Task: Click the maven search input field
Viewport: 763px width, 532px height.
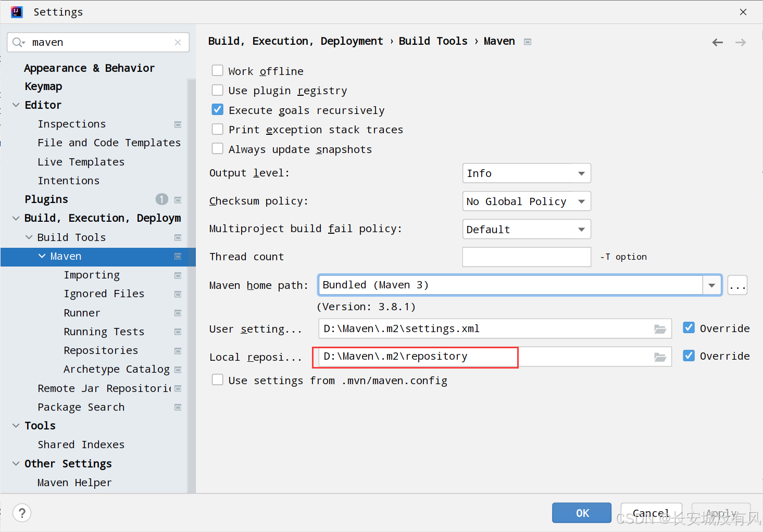Action: point(98,42)
